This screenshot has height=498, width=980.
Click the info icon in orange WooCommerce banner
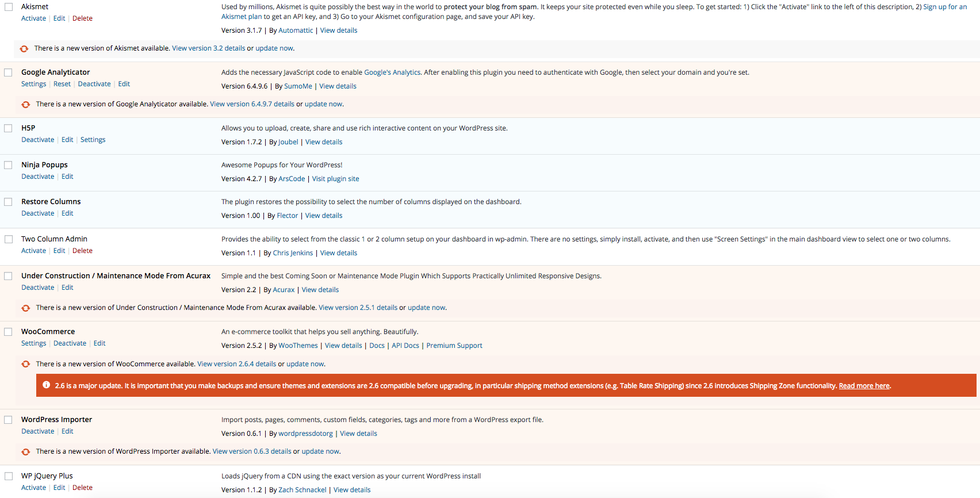point(47,385)
